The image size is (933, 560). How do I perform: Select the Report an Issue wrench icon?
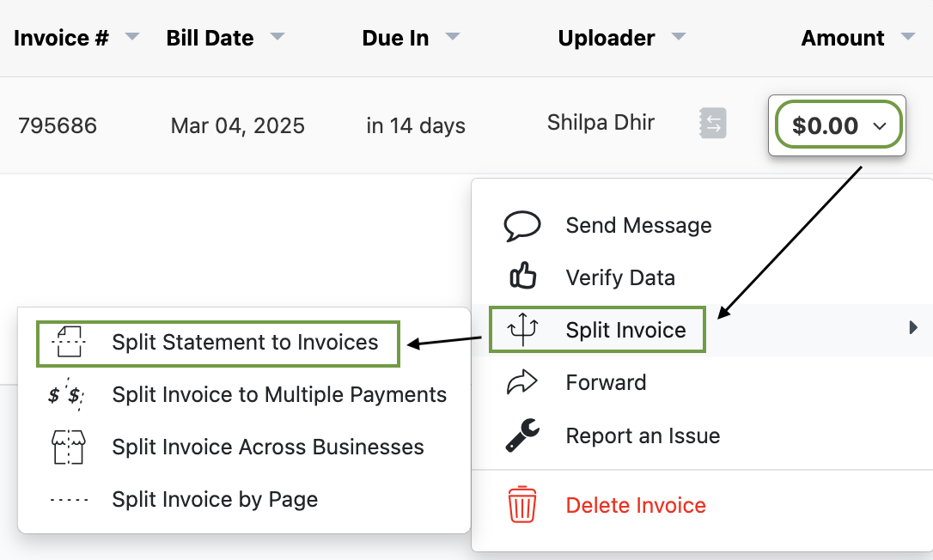(523, 435)
